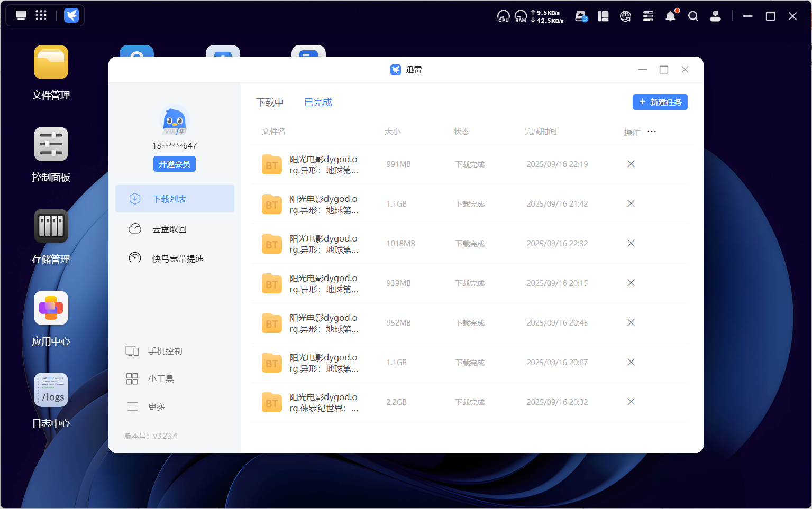
Task: Open 云盘取回 in the sidebar
Action: (x=175, y=229)
